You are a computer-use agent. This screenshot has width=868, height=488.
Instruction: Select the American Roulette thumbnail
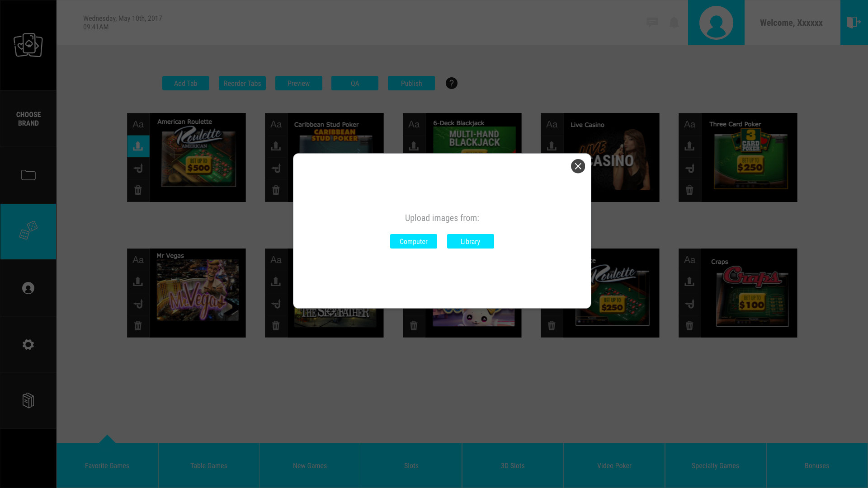[198, 157]
